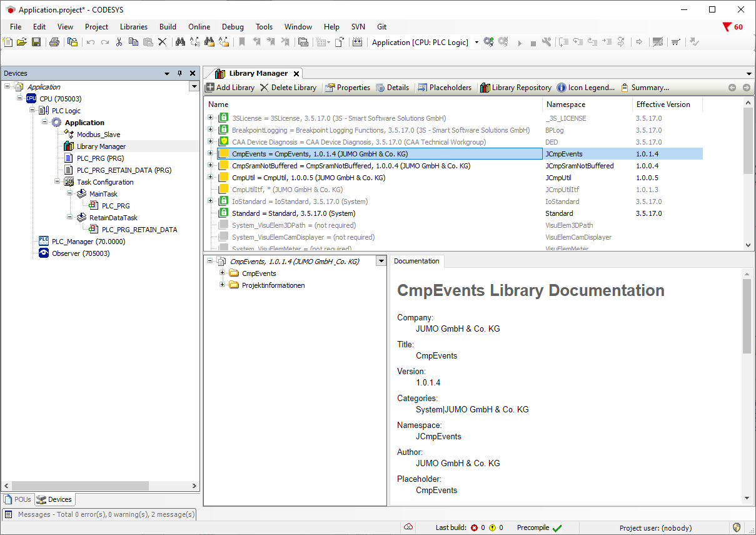Click the Messages status bar panel
The image size is (756, 535).
(100, 514)
